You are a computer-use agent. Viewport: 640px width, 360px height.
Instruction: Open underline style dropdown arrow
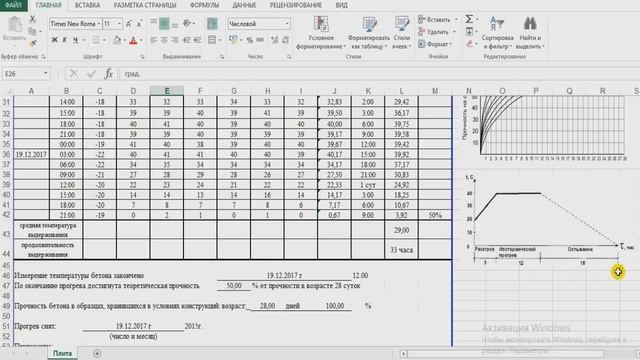[x=84, y=40]
